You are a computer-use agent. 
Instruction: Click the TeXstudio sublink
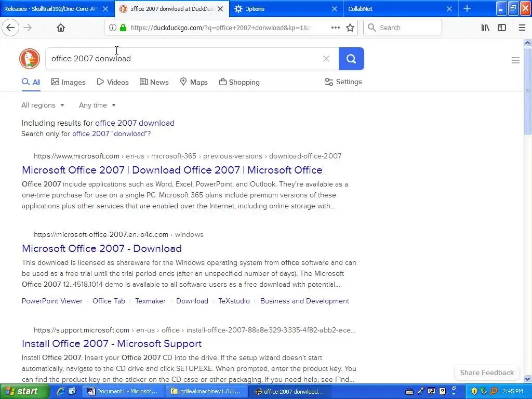(234, 301)
